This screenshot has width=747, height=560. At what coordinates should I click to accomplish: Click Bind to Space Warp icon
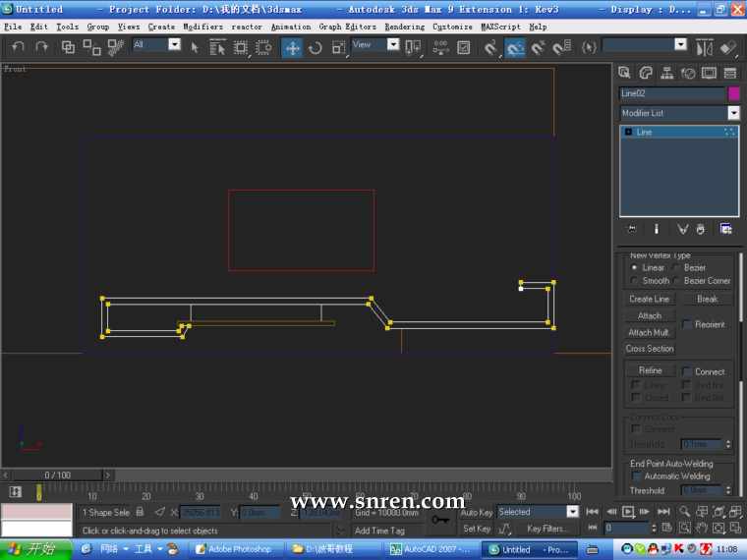click(x=115, y=47)
